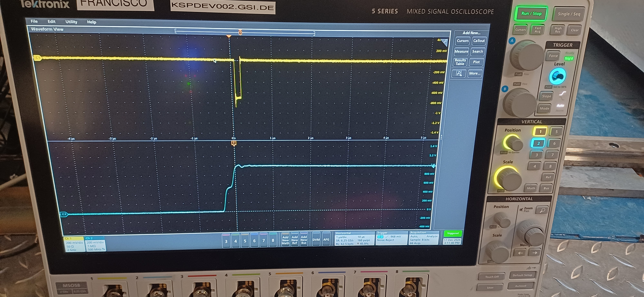This screenshot has height=297, width=644.
Task: Turn on on-screen channel 8 button
Action: [x=273, y=240]
